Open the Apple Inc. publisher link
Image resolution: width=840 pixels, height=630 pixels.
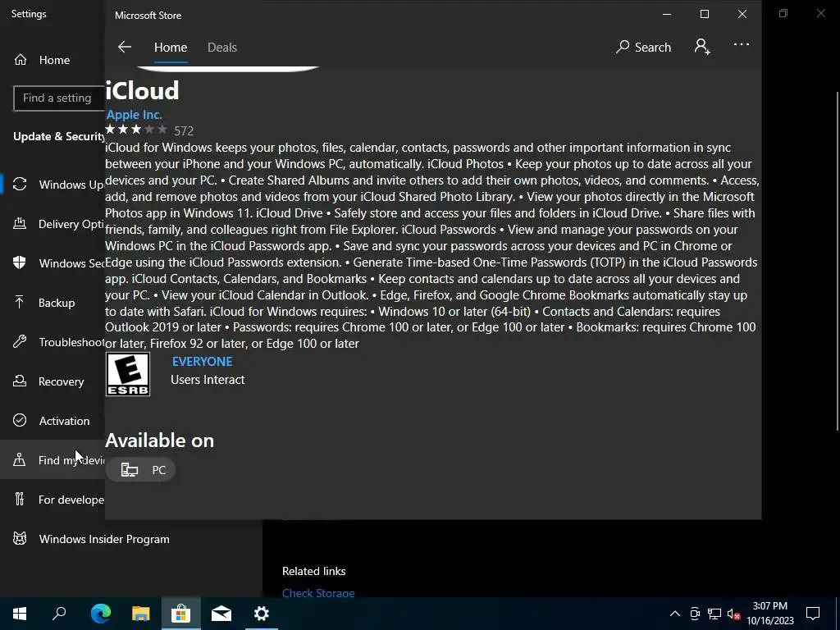(x=134, y=115)
